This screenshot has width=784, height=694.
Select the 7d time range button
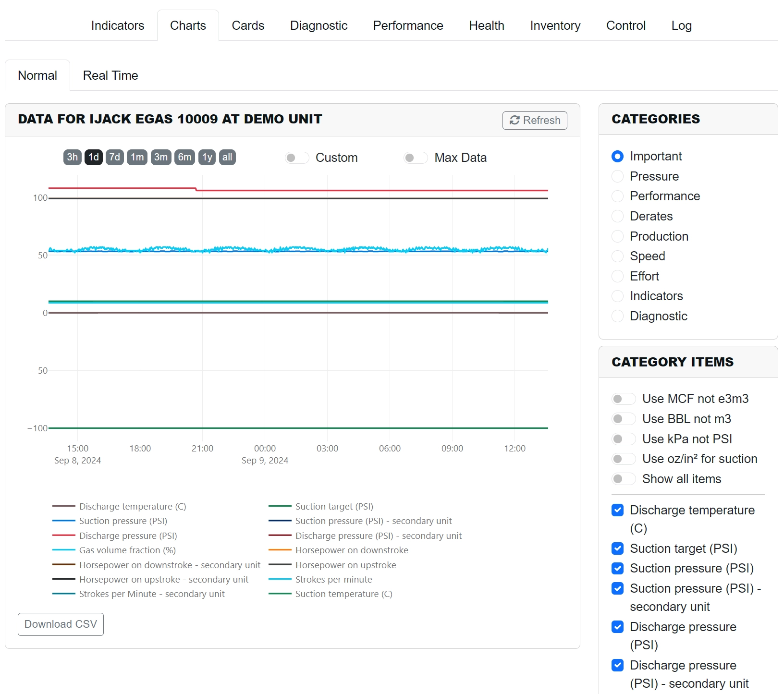tap(114, 157)
